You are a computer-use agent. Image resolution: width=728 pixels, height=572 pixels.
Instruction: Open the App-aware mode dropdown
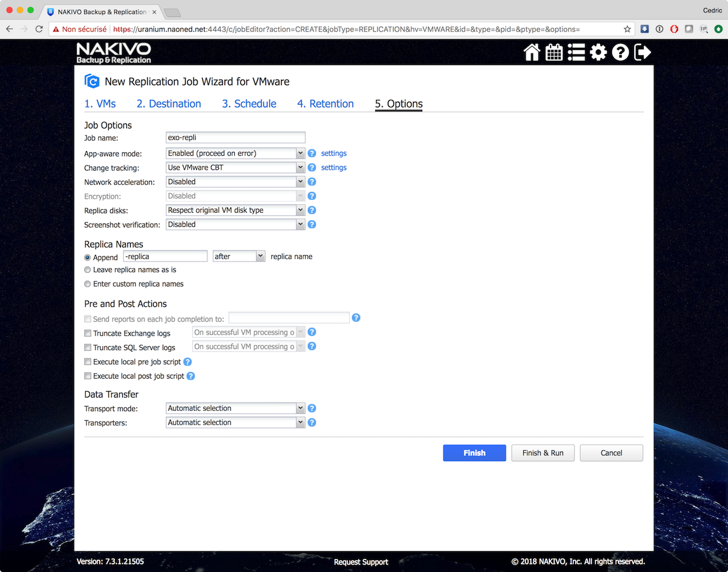click(235, 154)
